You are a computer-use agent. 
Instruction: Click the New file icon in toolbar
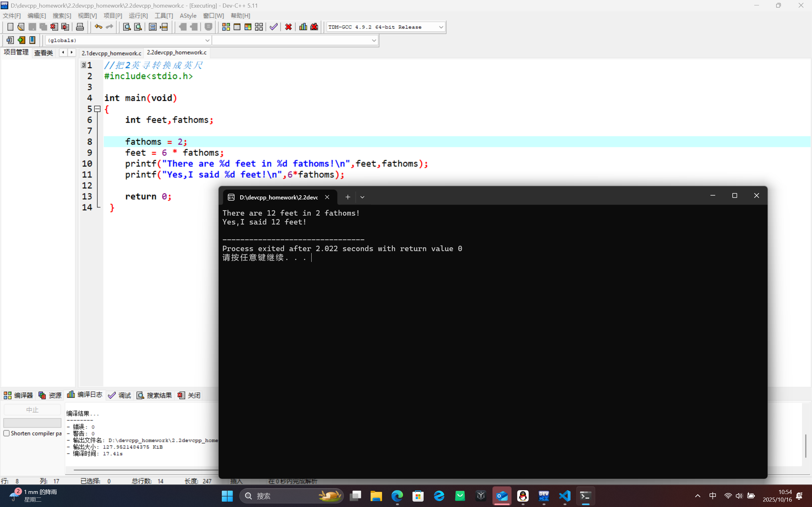pos(10,27)
